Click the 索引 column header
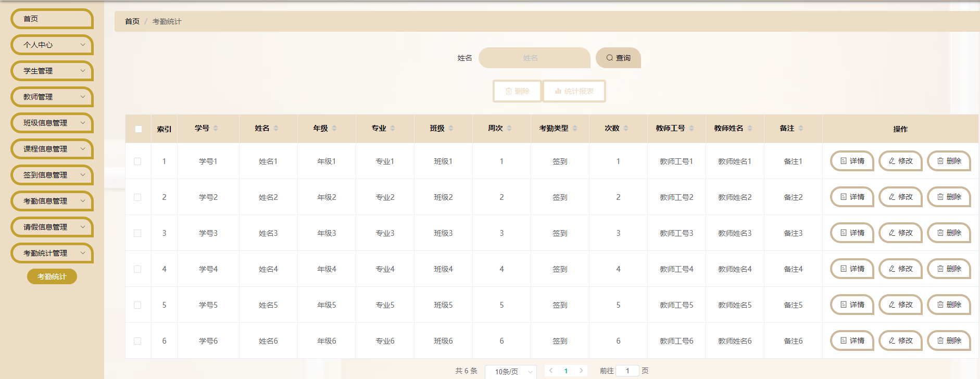Screen dimensions: 980x379 point(164,129)
